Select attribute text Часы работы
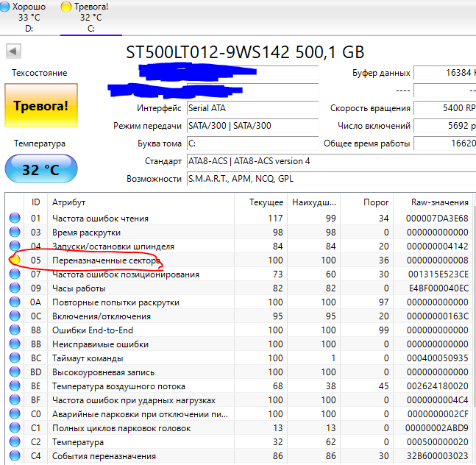 79,288
